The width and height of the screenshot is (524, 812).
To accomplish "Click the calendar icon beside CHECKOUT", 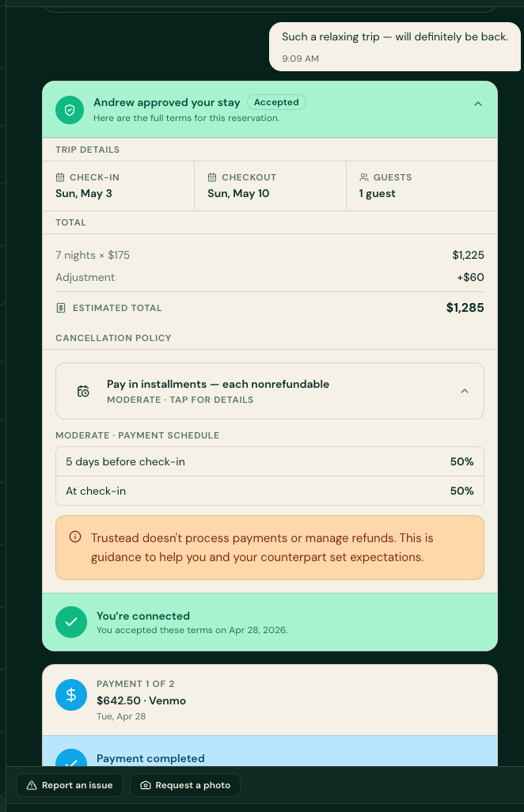I will click(x=212, y=177).
